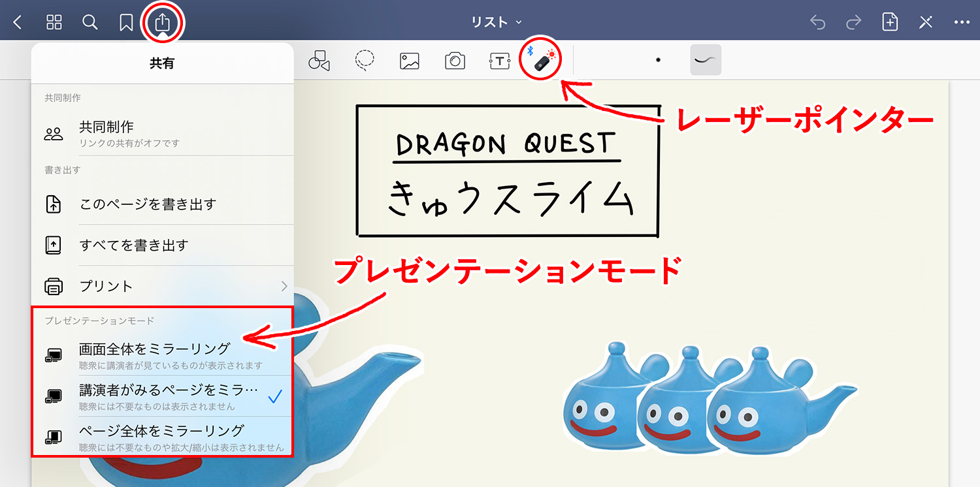Choose すべてを書き出す export option

point(163,245)
